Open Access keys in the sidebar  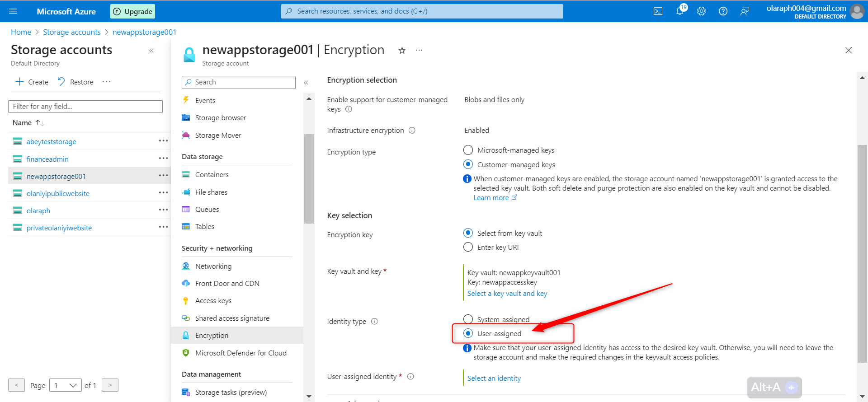click(213, 301)
